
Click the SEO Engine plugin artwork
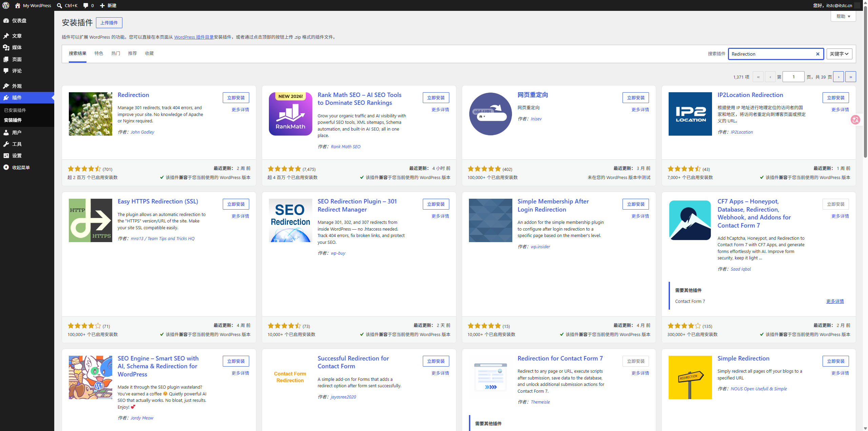[91, 377]
